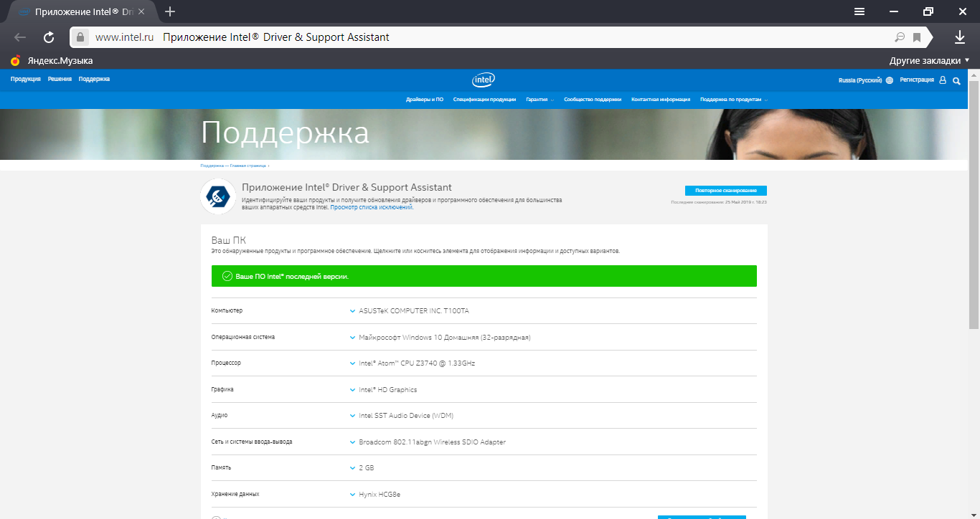This screenshot has height=519, width=980.
Task: Click the user account profile icon
Action: pos(943,80)
